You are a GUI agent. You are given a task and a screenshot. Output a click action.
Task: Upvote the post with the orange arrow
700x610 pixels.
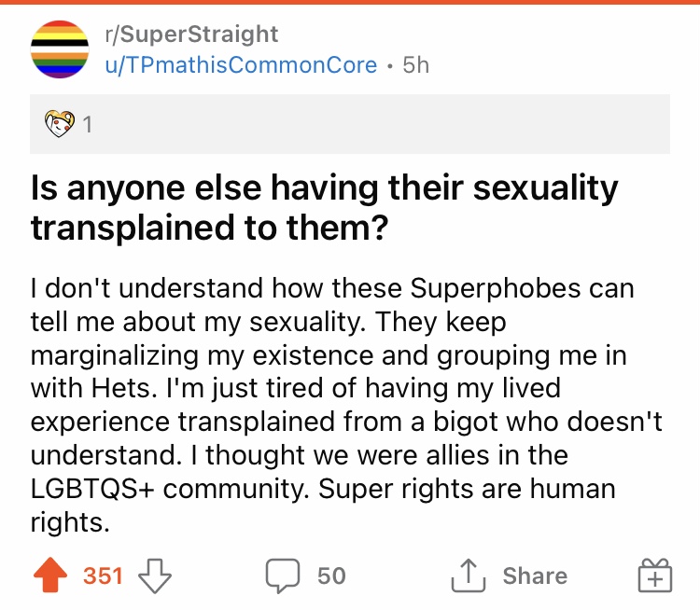[52, 575]
